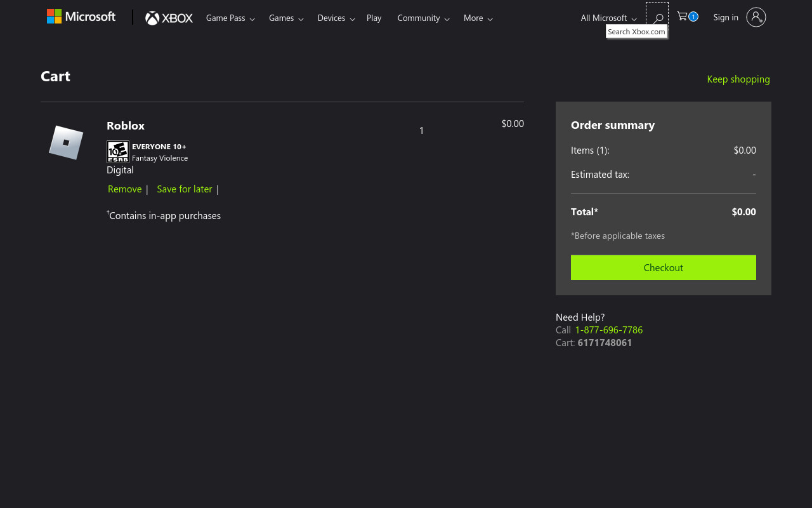Expand the All Microsoft menu
812x508 pixels.
click(608, 18)
